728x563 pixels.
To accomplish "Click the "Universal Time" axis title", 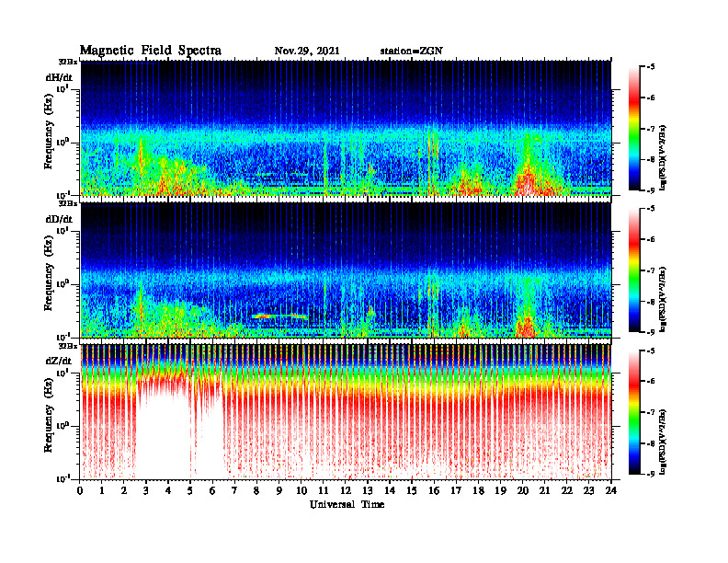I will coord(347,504).
